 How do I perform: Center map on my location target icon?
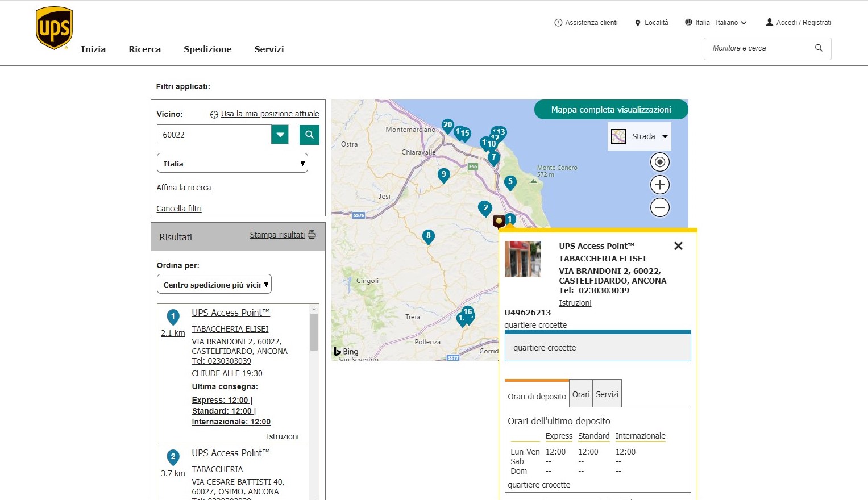click(659, 162)
